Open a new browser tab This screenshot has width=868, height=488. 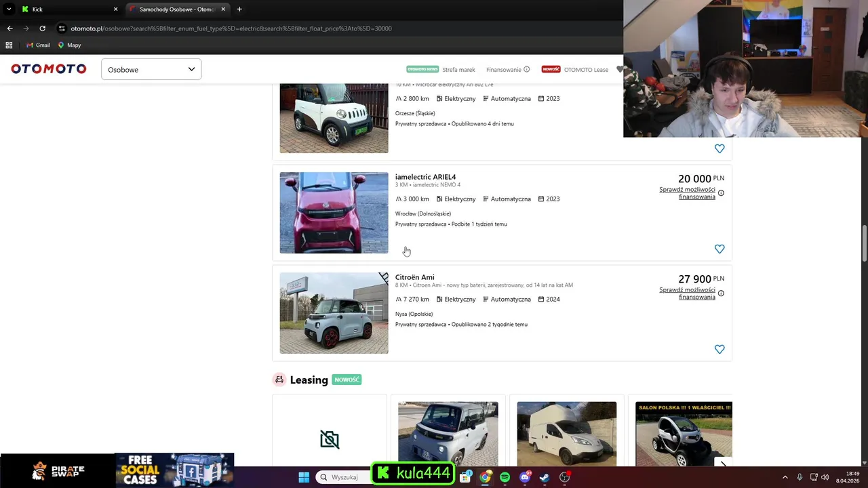point(239,9)
